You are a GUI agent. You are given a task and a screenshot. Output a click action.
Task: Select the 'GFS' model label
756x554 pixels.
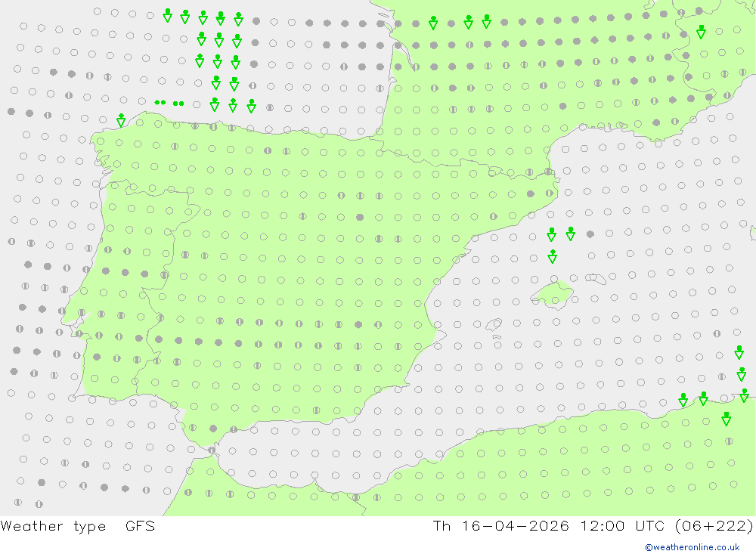pyautogui.click(x=141, y=525)
